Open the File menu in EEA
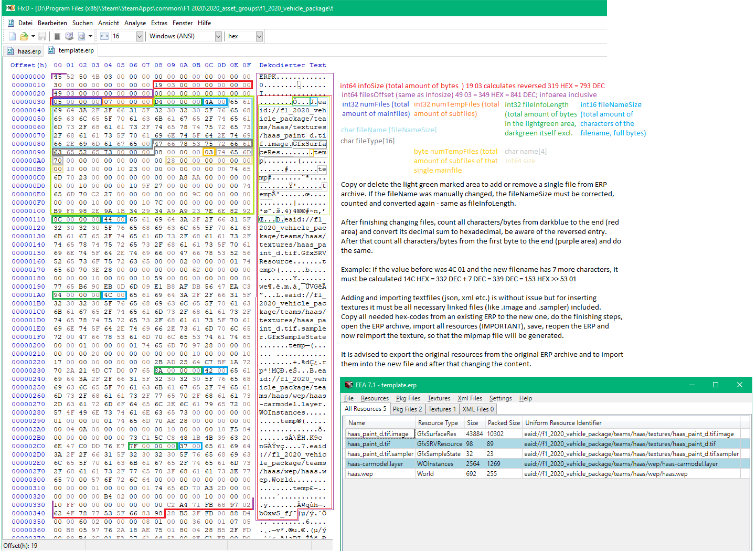The width and height of the screenshot is (756, 551). click(349, 398)
